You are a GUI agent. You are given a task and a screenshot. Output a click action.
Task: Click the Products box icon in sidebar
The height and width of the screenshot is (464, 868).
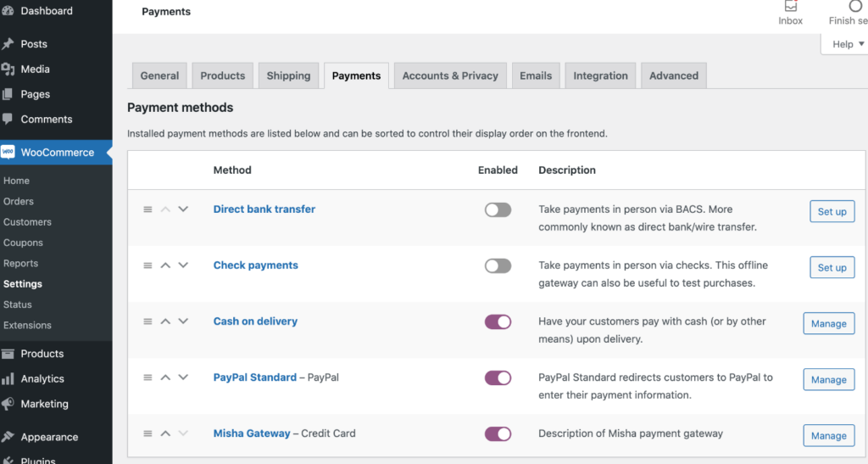[x=8, y=353]
